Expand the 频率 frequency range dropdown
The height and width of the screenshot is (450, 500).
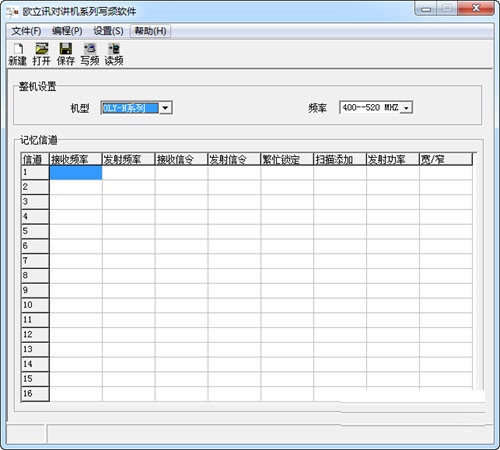406,108
